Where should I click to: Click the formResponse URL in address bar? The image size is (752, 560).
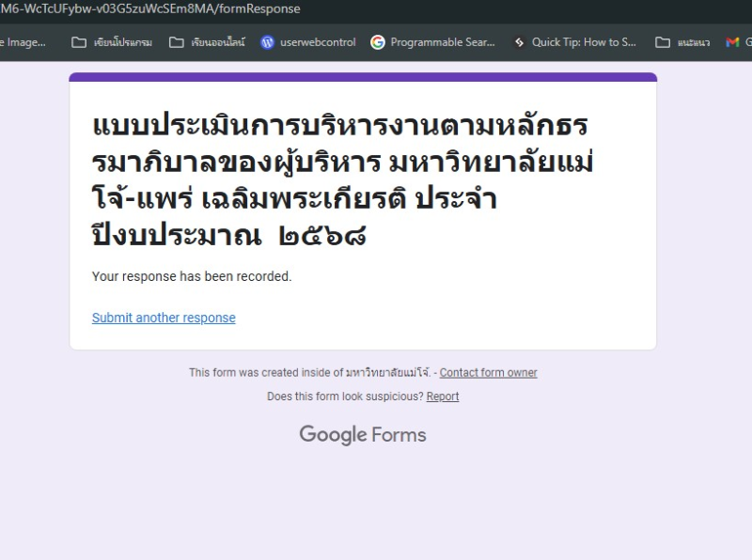(x=150, y=9)
